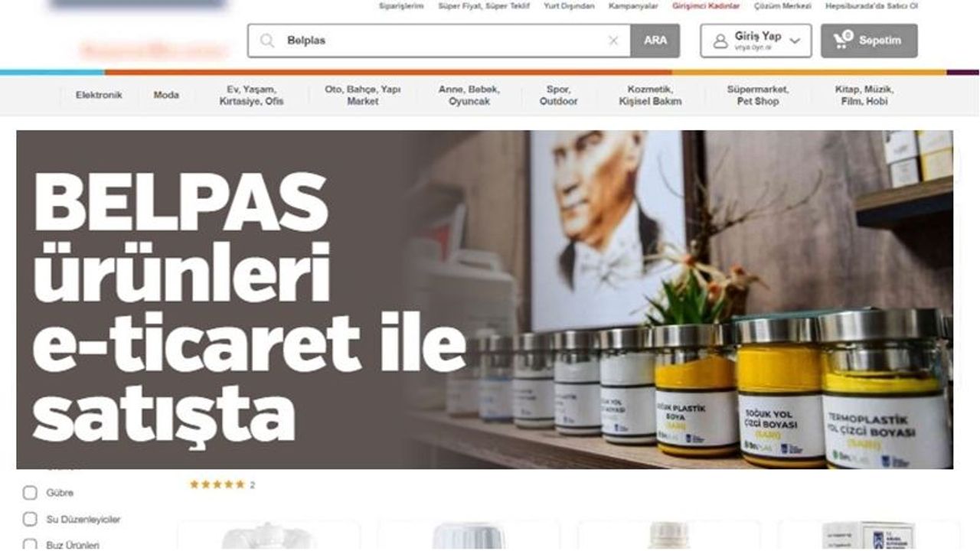Click the magnifier icon in search box
The height and width of the screenshot is (551, 980).
pos(266,41)
